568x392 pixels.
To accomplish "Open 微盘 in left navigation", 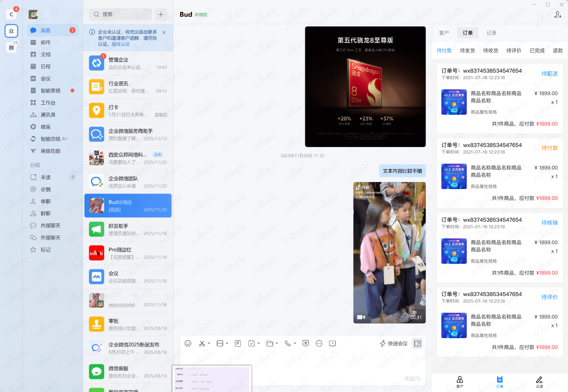I will [x=46, y=127].
